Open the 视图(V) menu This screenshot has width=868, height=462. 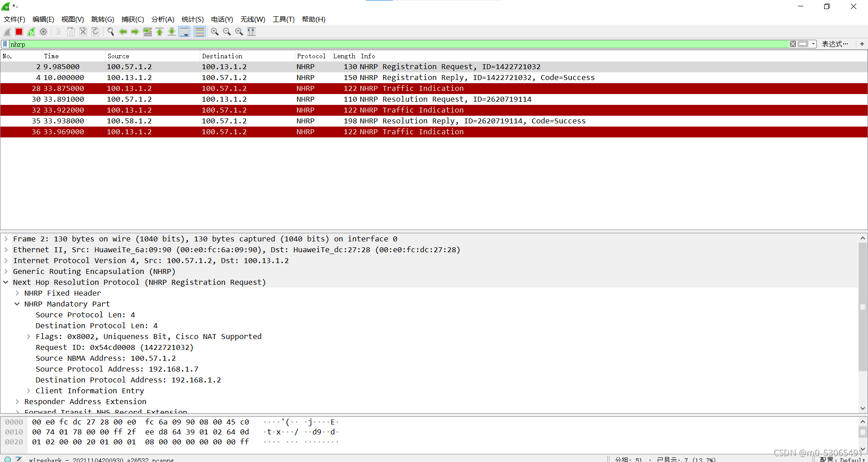point(73,19)
